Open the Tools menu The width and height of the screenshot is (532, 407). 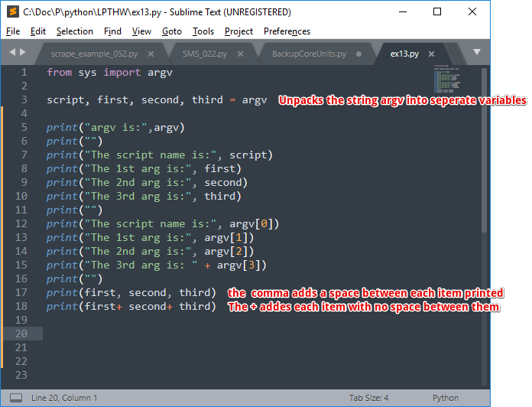click(203, 31)
